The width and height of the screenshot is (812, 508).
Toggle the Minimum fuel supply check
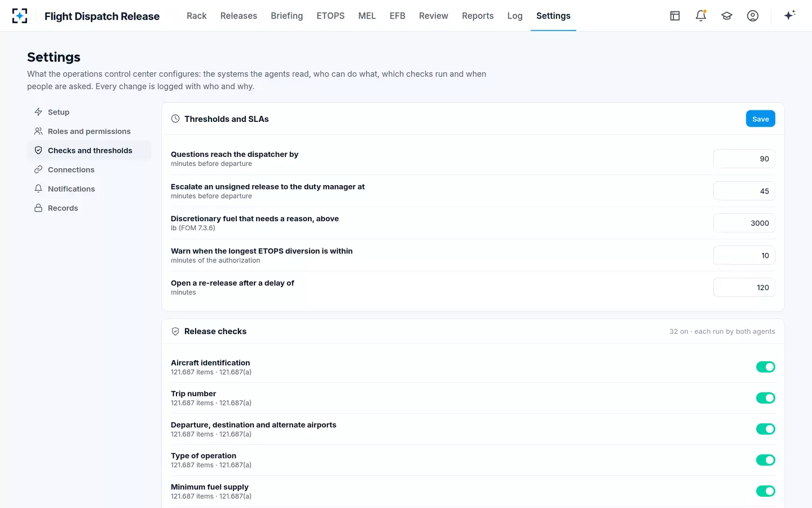click(x=765, y=491)
